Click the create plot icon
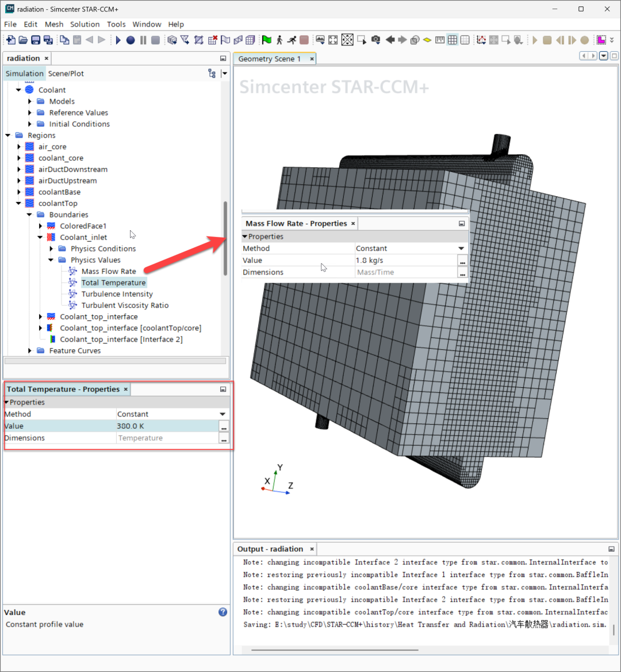The width and height of the screenshot is (621, 672). coord(481,40)
